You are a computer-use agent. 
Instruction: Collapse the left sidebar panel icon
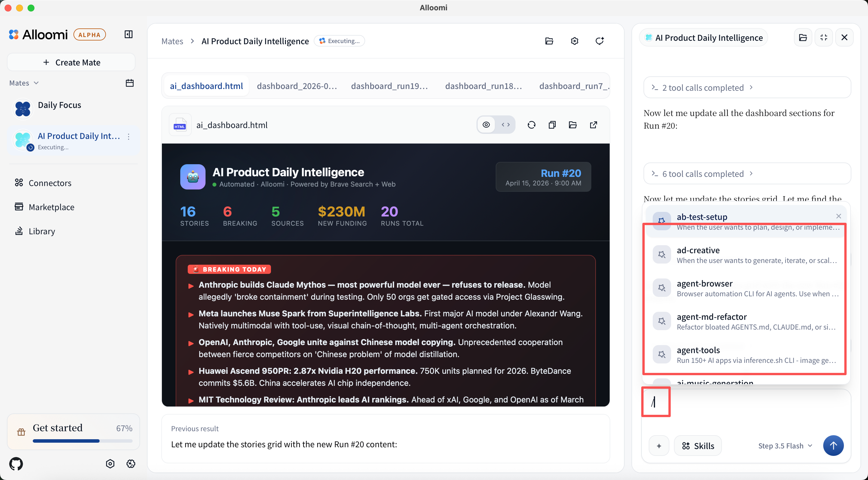click(x=128, y=34)
